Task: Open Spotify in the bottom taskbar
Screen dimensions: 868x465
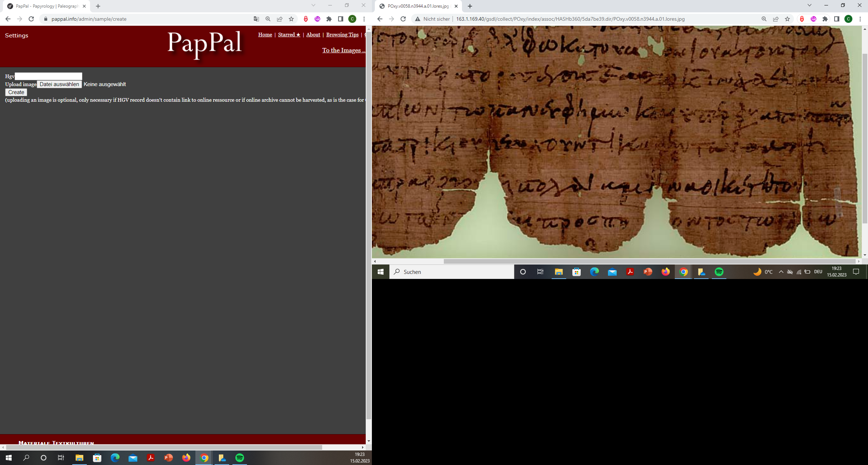Action: [x=240, y=458]
